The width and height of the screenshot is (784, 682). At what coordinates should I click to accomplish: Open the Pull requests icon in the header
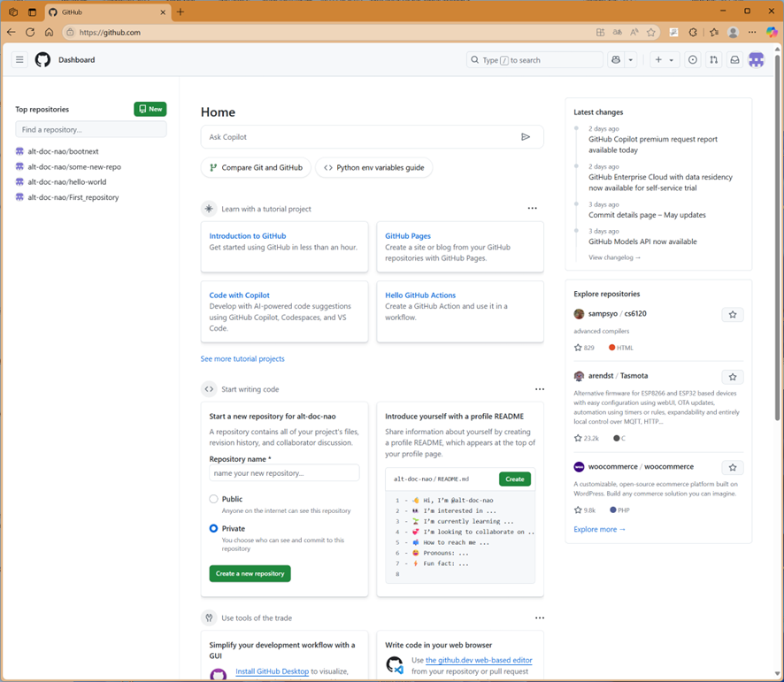[x=713, y=60]
